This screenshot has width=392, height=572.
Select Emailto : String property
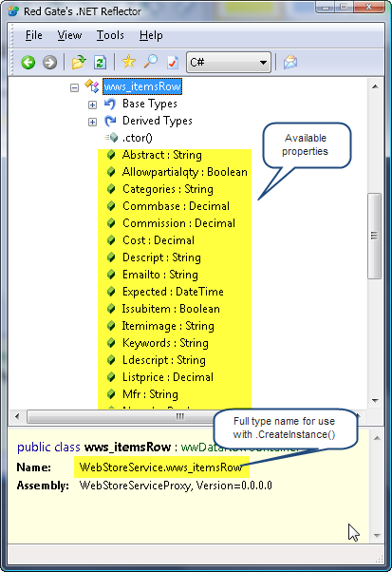click(160, 275)
